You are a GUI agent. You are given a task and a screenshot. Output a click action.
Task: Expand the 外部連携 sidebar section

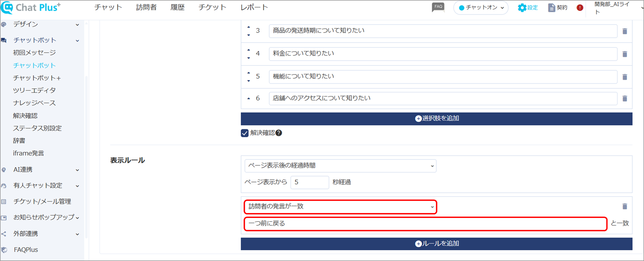point(77,234)
